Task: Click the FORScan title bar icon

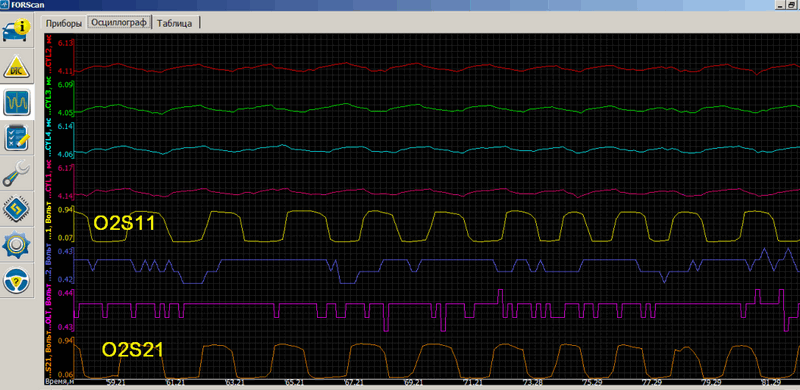Action: point(5,5)
